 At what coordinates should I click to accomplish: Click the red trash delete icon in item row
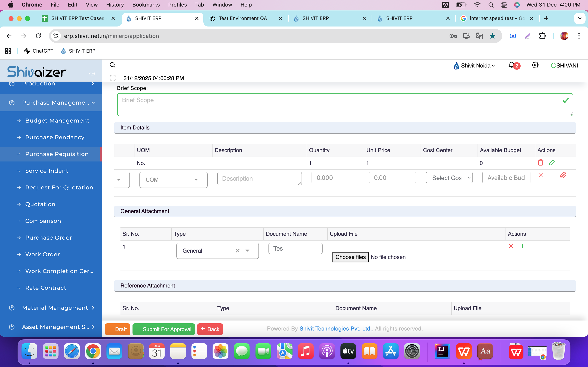(x=540, y=163)
